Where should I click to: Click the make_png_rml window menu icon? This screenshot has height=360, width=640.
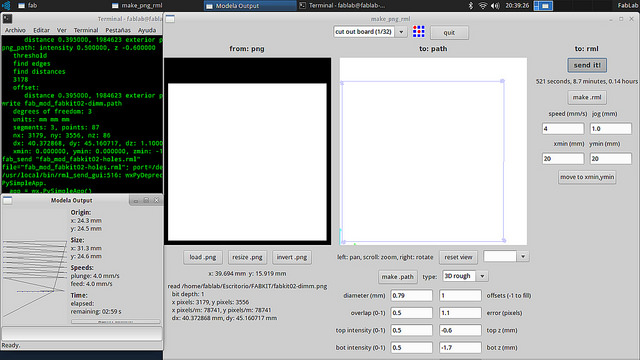pyautogui.click(x=170, y=19)
